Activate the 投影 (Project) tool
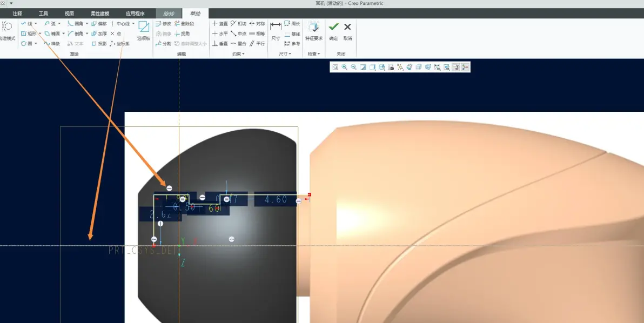 (99, 44)
